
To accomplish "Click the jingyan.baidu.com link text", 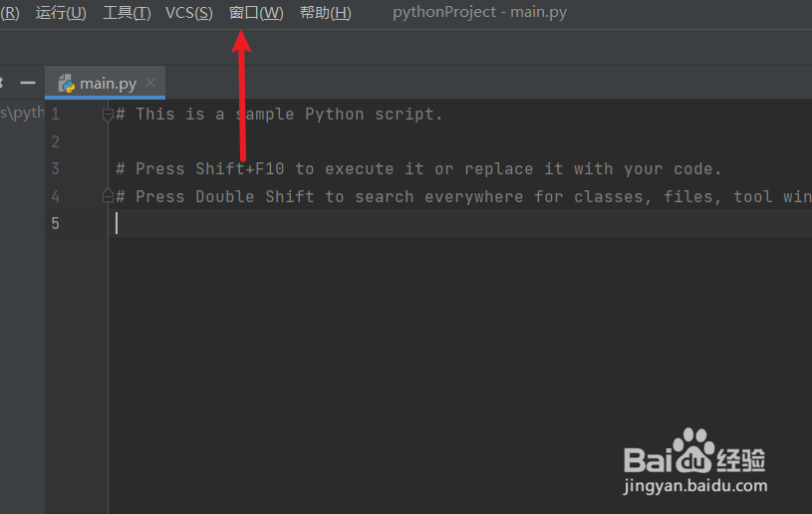I will coord(695,487).
